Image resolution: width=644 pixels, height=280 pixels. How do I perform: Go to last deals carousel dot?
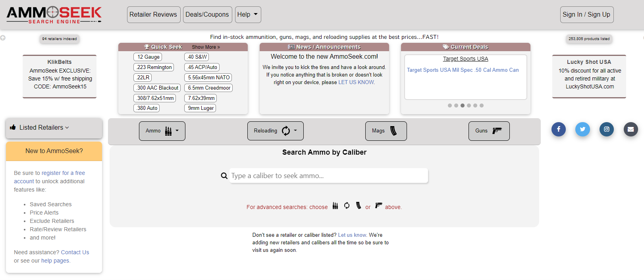click(x=482, y=105)
